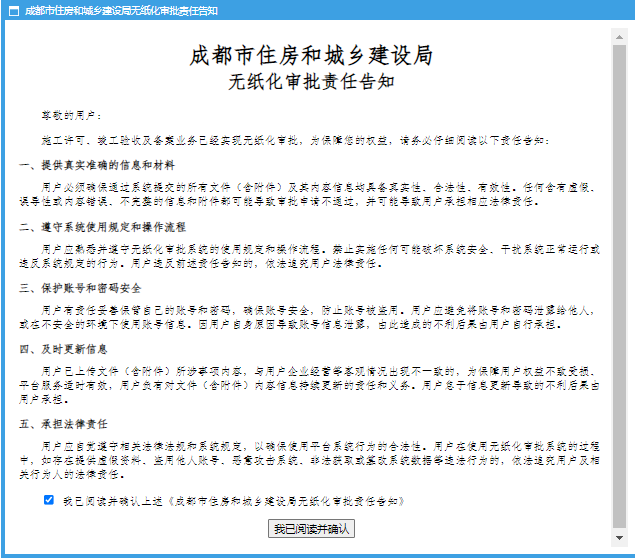Screen dimensions: 635x558
Task: Click the scrollbar down arrow
Action: pos(619,538)
